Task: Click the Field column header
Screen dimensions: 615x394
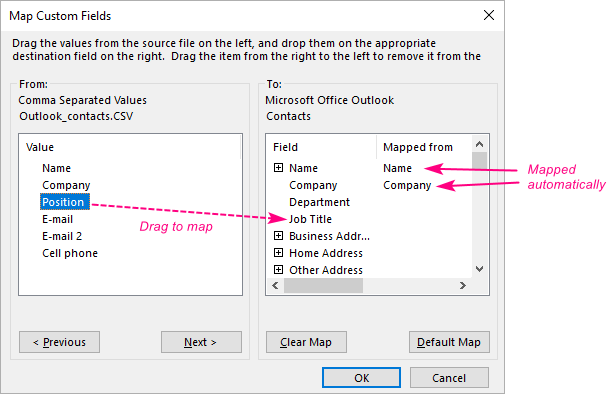Action: (x=322, y=147)
